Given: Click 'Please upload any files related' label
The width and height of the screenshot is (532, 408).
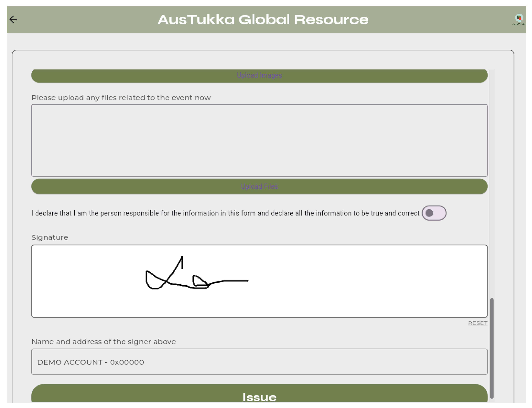Looking at the screenshot, I should coord(121,98).
